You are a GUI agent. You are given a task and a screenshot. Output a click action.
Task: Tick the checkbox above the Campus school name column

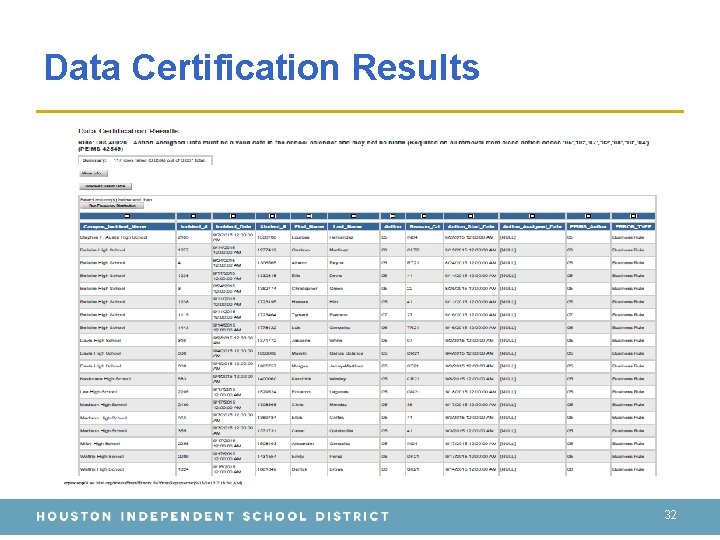[127, 216]
